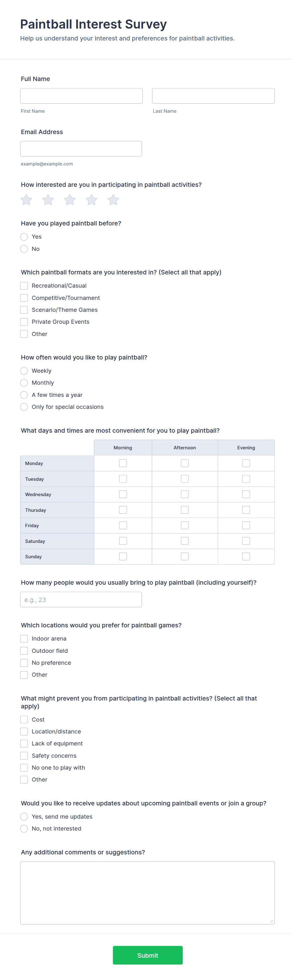Submit the paintball survey form
The width and height of the screenshot is (292, 980).
coord(148,955)
